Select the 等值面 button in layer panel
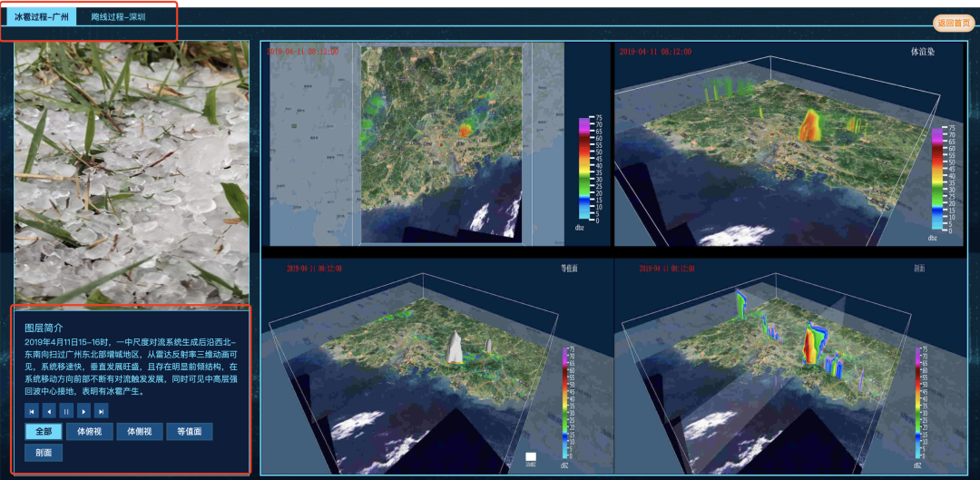Image resolution: width=980 pixels, height=480 pixels. 190,431
